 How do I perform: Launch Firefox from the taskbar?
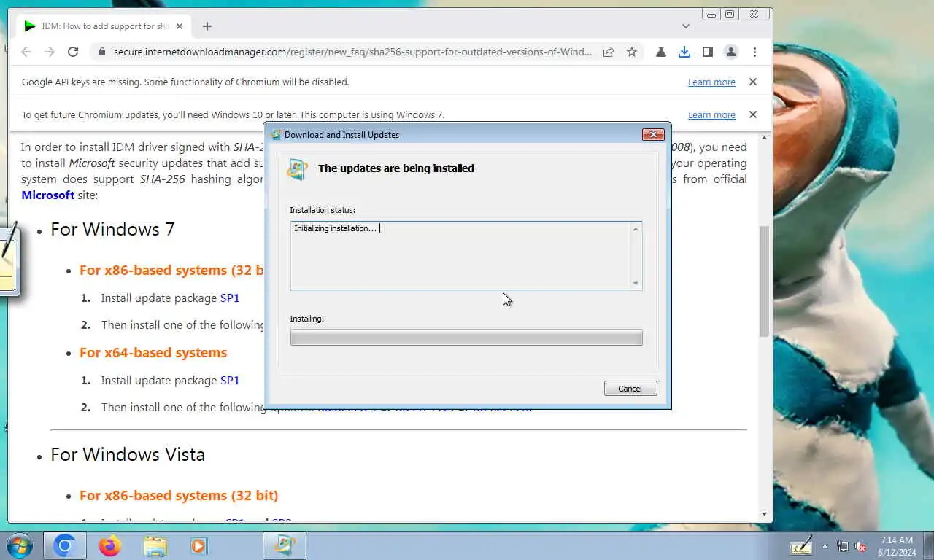point(110,545)
